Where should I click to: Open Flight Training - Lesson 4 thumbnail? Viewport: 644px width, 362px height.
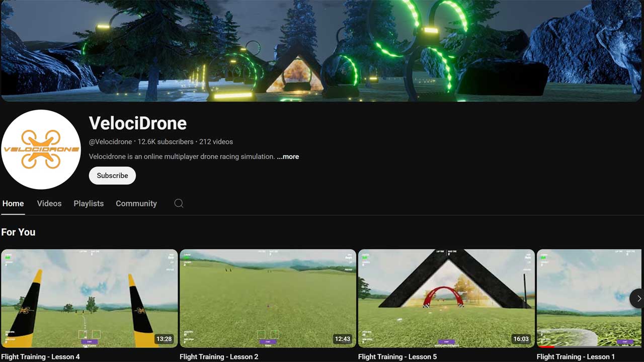click(x=90, y=298)
